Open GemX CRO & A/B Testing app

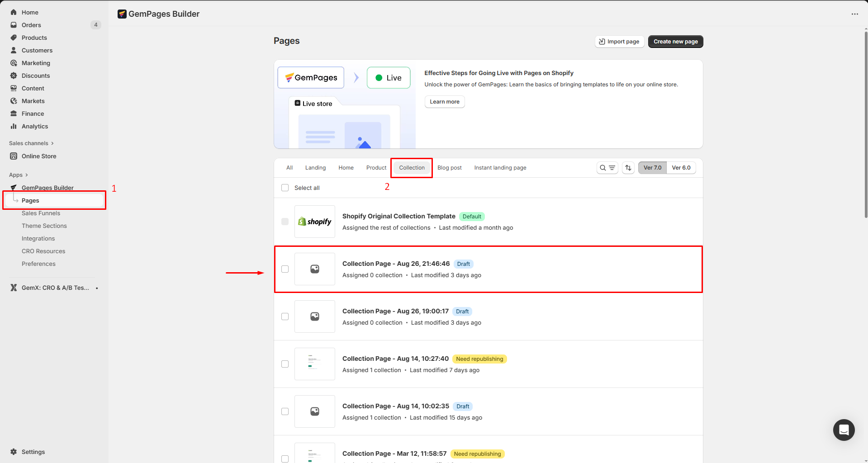[55, 288]
